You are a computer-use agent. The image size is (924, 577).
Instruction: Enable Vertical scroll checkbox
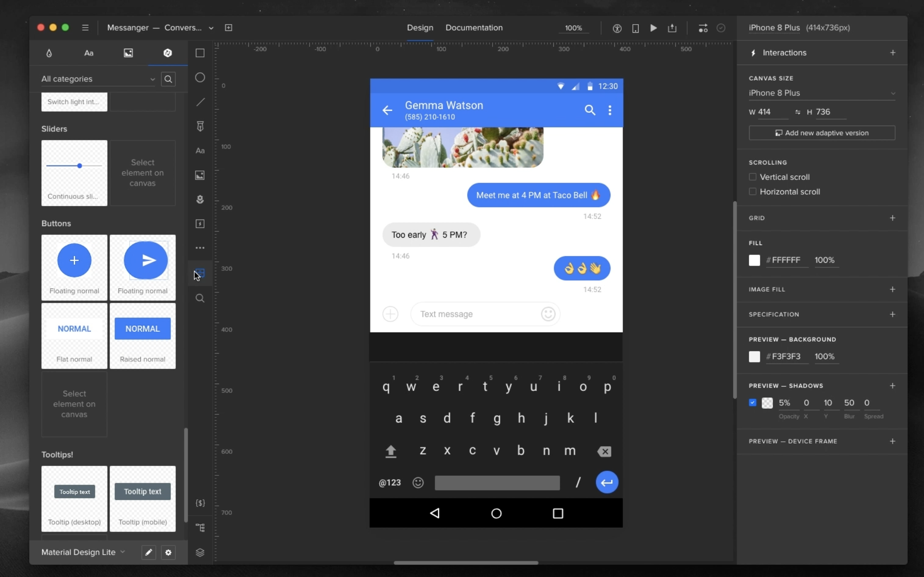coord(753,177)
